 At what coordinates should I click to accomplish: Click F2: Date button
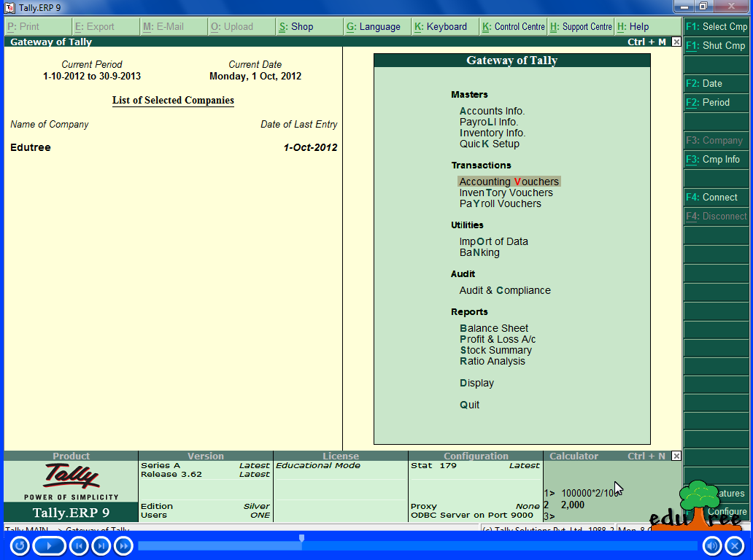click(x=716, y=84)
